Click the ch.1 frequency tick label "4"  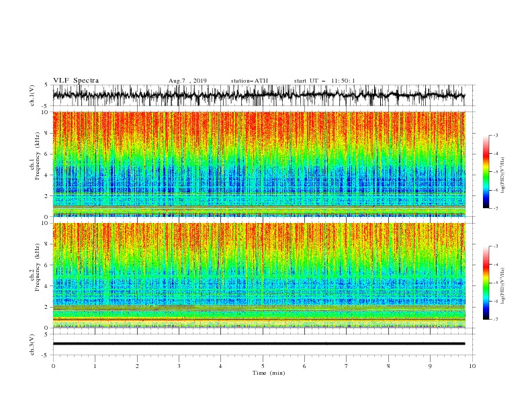[47, 175]
